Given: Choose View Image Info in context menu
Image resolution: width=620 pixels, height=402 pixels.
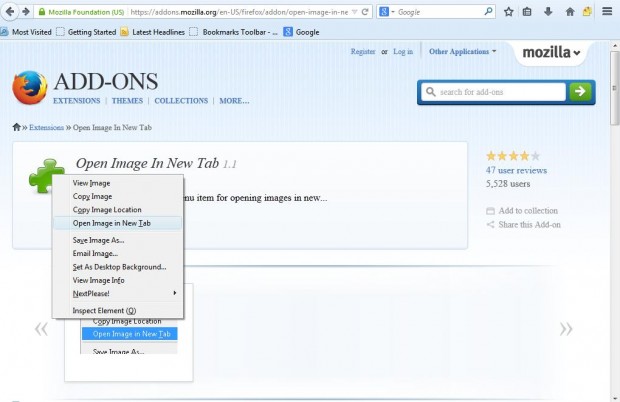Looking at the screenshot, I should (117, 281).
